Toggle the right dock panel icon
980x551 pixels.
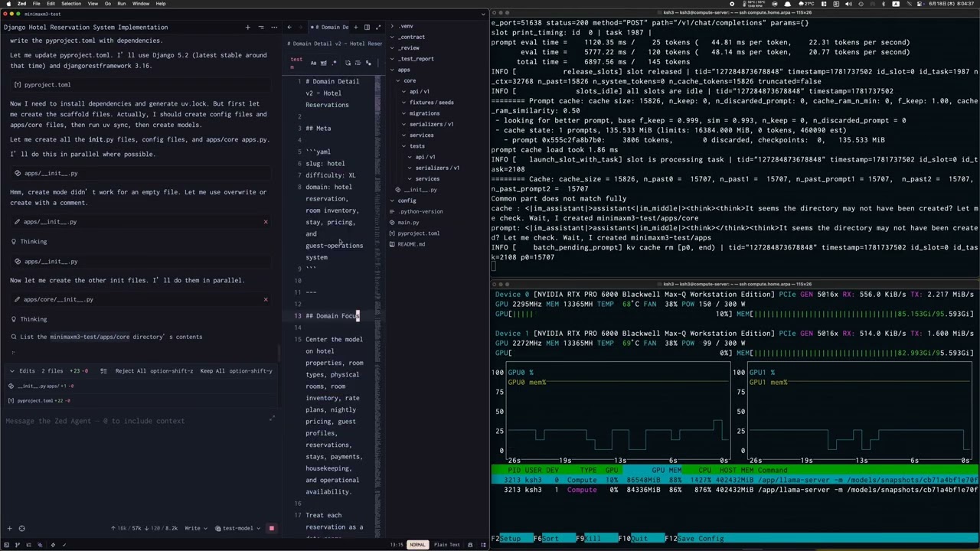[484, 545]
